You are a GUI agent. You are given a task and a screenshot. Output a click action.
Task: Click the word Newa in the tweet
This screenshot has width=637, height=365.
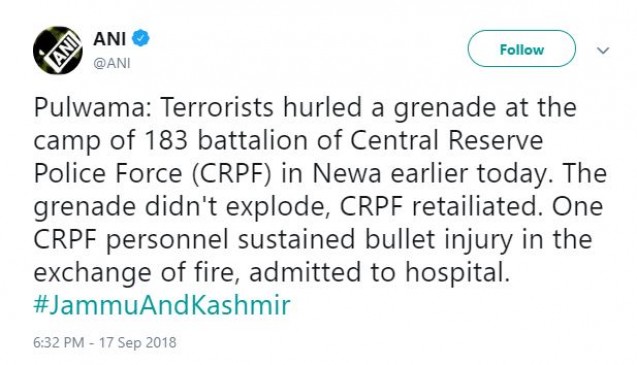pos(347,174)
